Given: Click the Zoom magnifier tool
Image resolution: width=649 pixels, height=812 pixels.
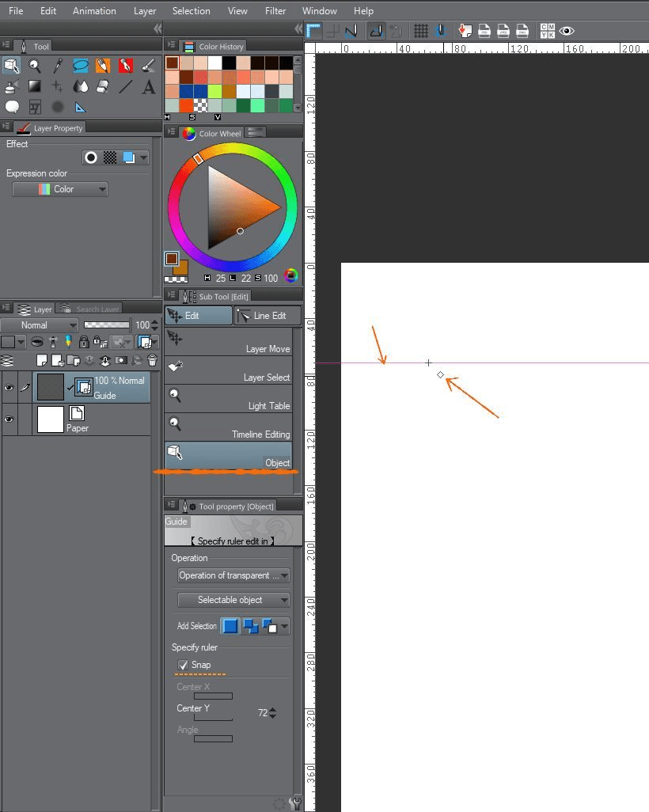Looking at the screenshot, I should pos(35,66).
